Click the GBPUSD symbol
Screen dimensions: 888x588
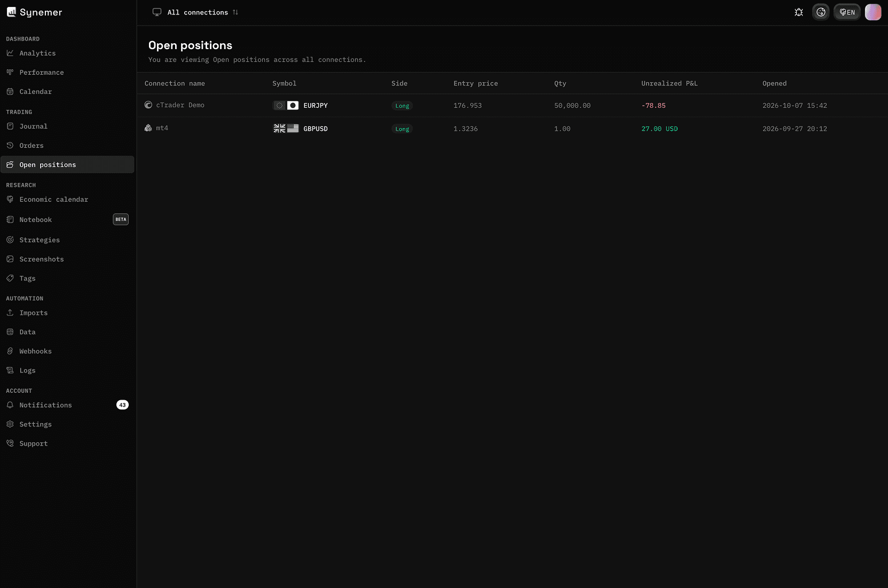pyautogui.click(x=316, y=129)
